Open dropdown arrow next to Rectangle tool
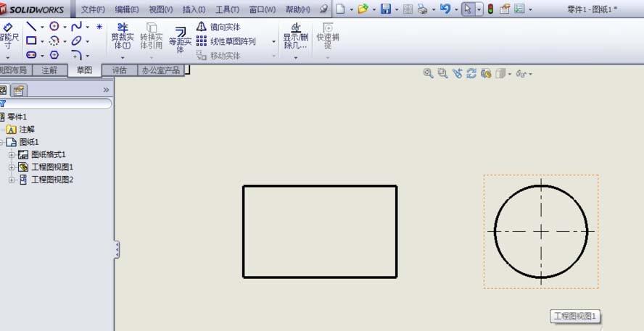 42,41
